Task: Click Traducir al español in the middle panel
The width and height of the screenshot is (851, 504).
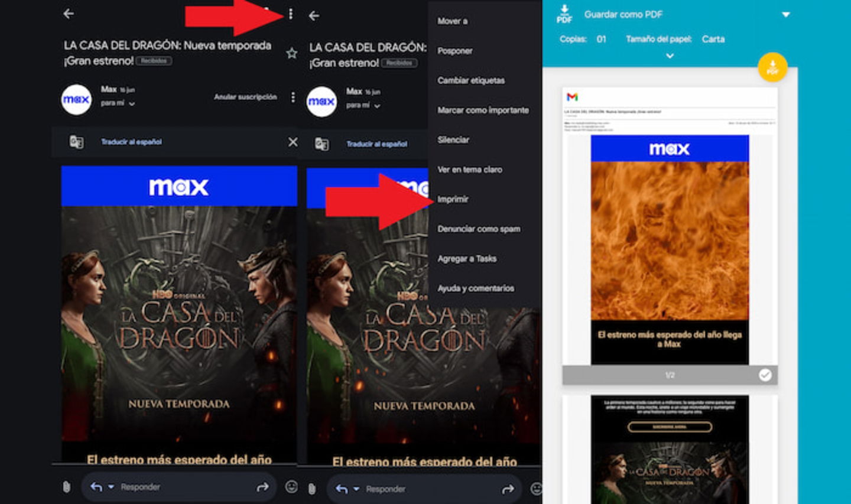Action: point(376,144)
